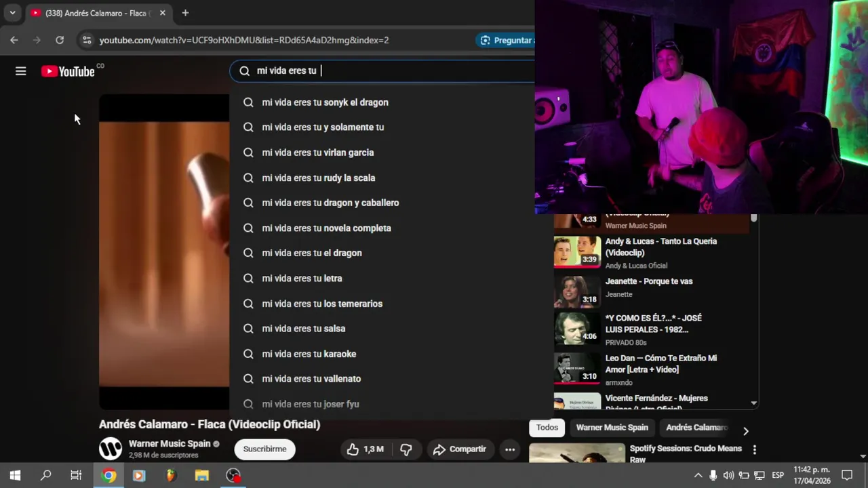The height and width of the screenshot is (488, 868).
Task: Dislike the video with thumbs down
Action: pos(406,449)
